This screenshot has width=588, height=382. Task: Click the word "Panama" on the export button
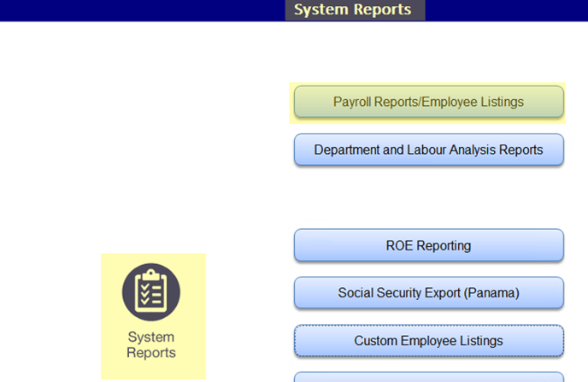click(x=491, y=293)
